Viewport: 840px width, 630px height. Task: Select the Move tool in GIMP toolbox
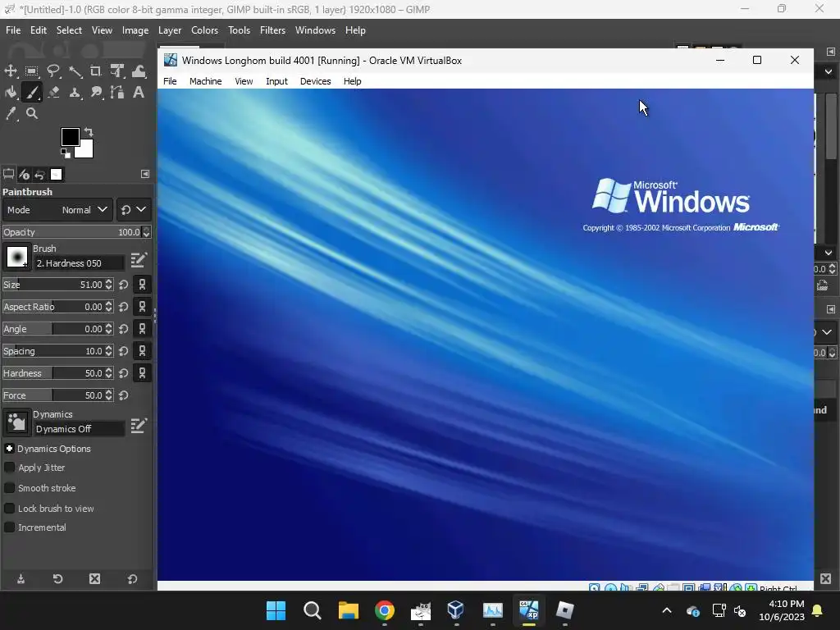[11, 71]
